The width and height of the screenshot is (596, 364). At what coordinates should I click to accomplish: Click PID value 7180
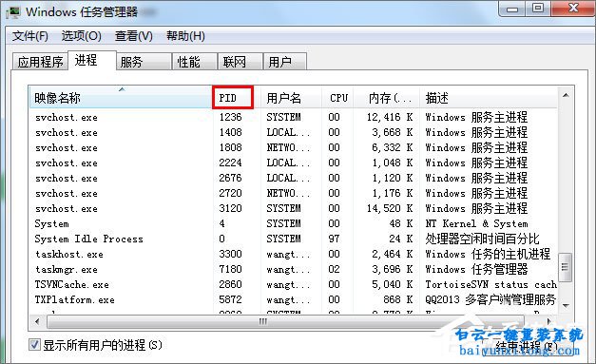click(230, 269)
